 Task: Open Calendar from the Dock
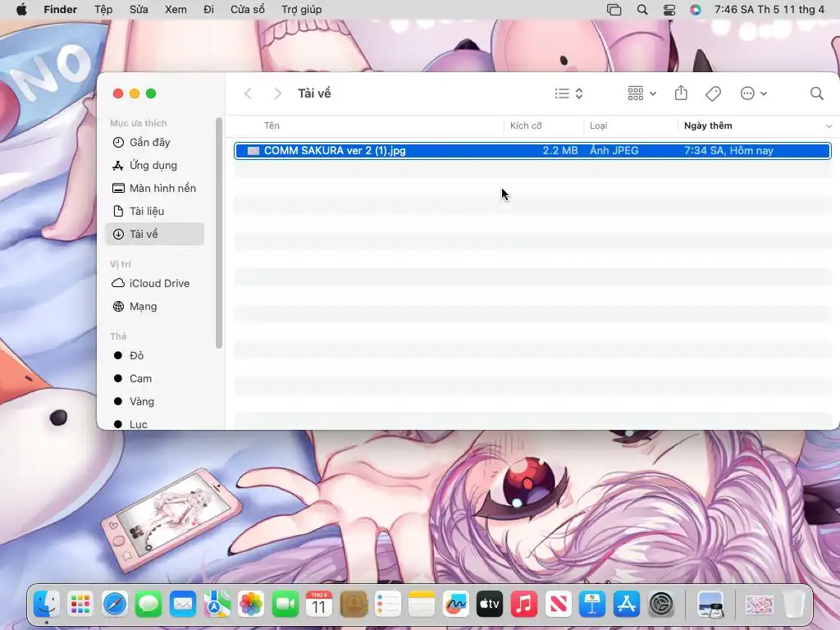point(319,605)
